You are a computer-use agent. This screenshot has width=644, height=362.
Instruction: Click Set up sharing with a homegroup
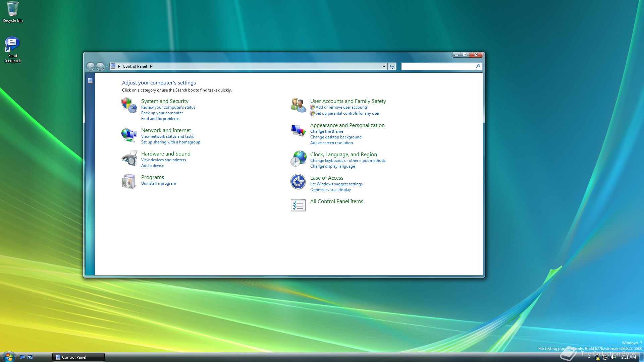point(171,142)
